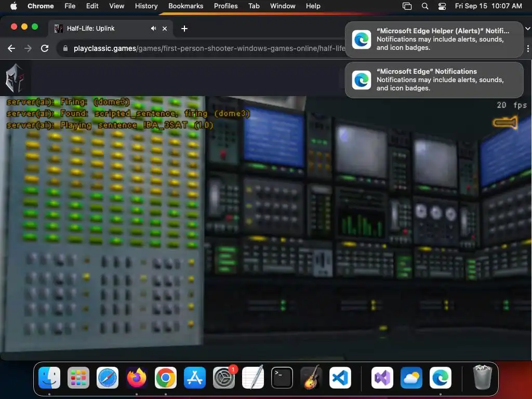Click the 20 fps counter text
Image resolution: width=532 pixels, height=399 pixels.
point(512,105)
